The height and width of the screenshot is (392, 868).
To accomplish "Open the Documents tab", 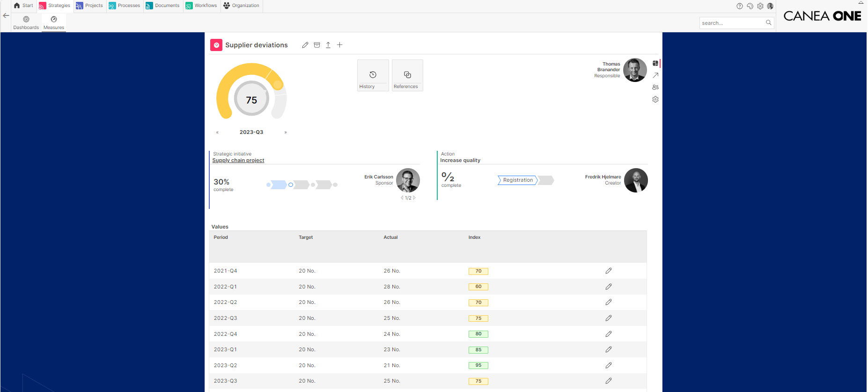I will click(162, 6).
